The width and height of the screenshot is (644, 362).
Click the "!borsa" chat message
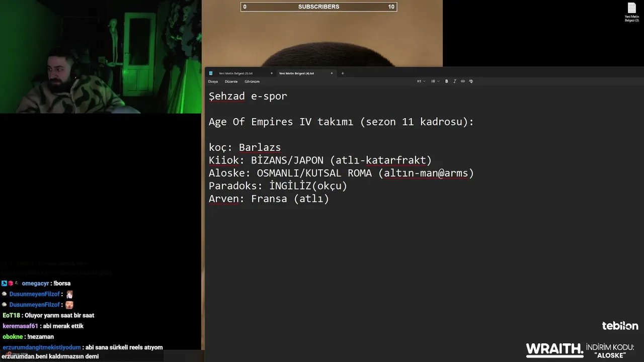(x=62, y=284)
